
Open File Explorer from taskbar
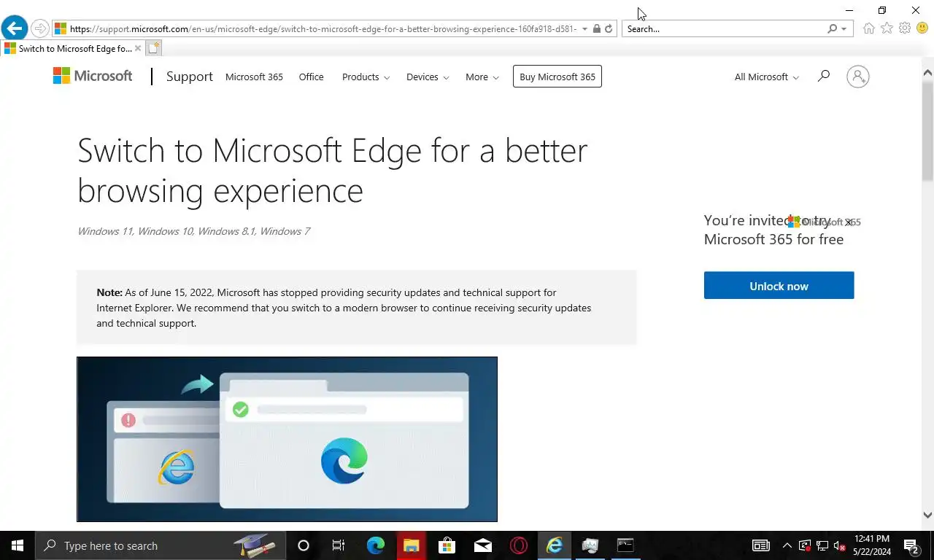click(411, 545)
